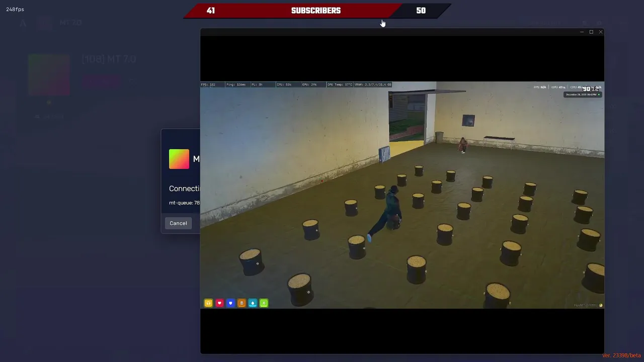This screenshot has width=644, height=362.
Task: Click the 'Ver. 23398/beta' version text
Action: [621, 355]
